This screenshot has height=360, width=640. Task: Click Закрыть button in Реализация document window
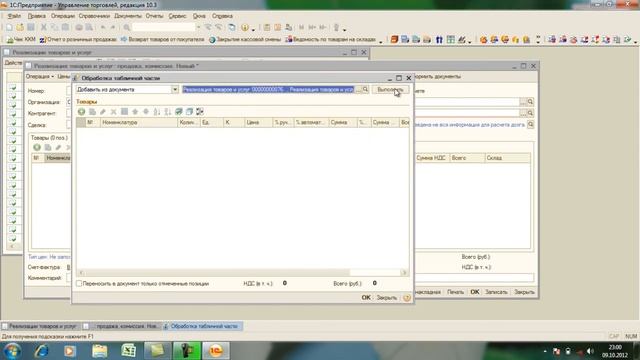(524, 292)
